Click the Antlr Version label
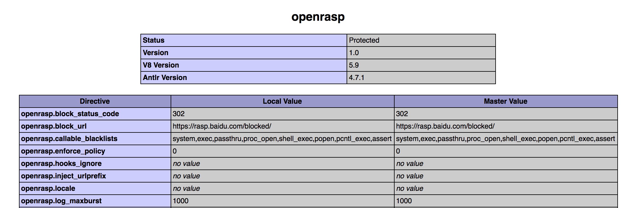The image size is (644, 208). click(165, 78)
